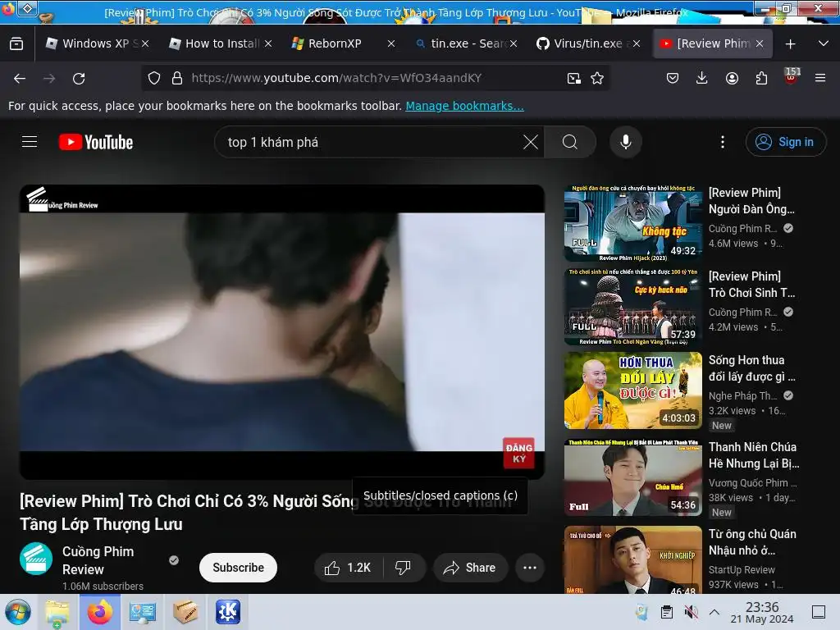Open Firefox account icon
The width and height of the screenshot is (840, 630).
tap(732, 78)
